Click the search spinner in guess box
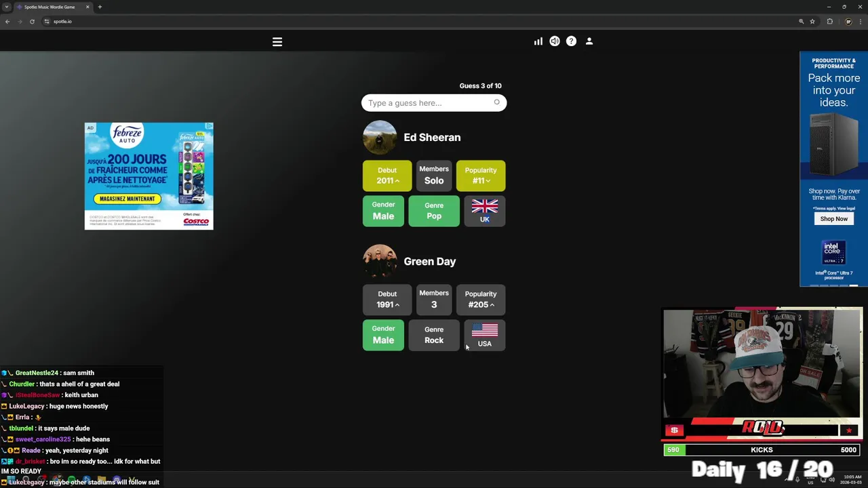 497,102
